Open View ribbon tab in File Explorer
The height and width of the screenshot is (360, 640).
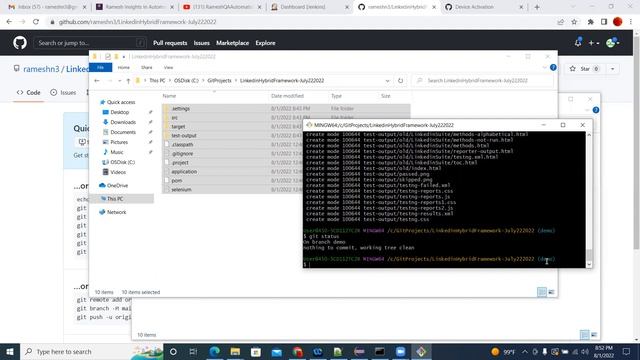[x=168, y=67]
